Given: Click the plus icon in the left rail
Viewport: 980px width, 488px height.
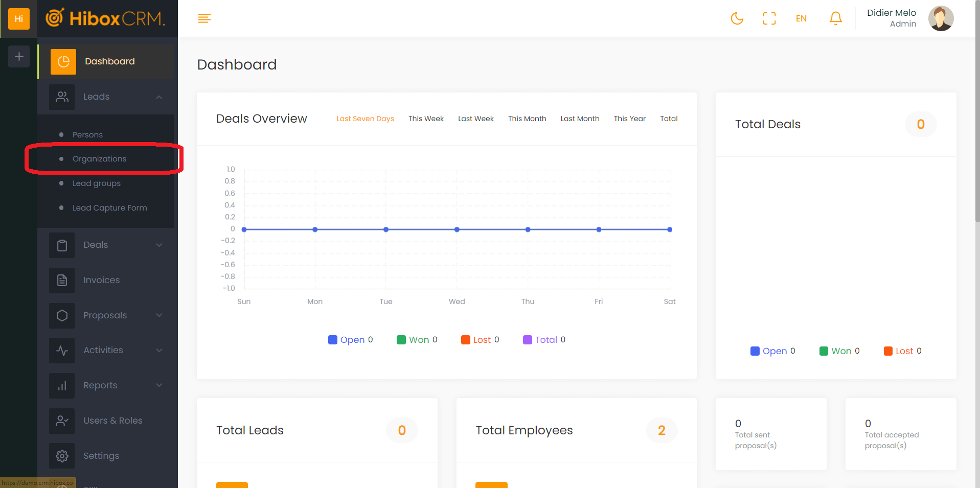Looking at the screenshot, I should click(19, 57).
